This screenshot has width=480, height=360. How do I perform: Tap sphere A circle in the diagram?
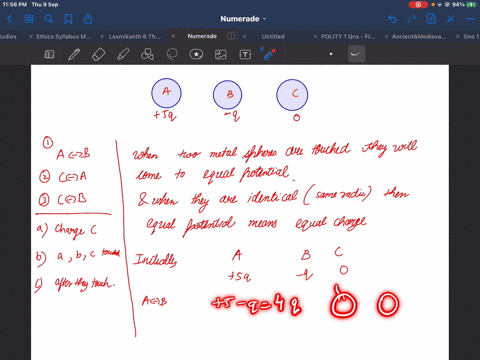pyautogui.click(x=166, y=93)
